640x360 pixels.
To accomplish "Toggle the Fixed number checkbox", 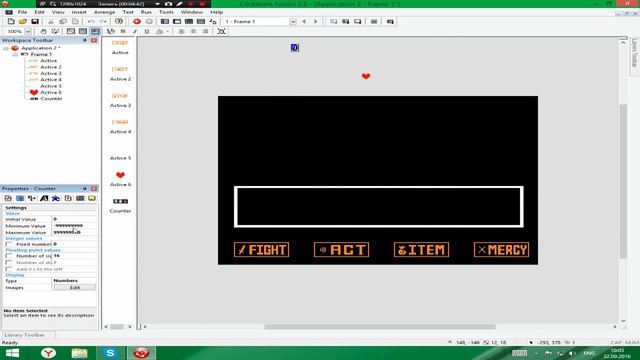I will (x=9, y=244).
